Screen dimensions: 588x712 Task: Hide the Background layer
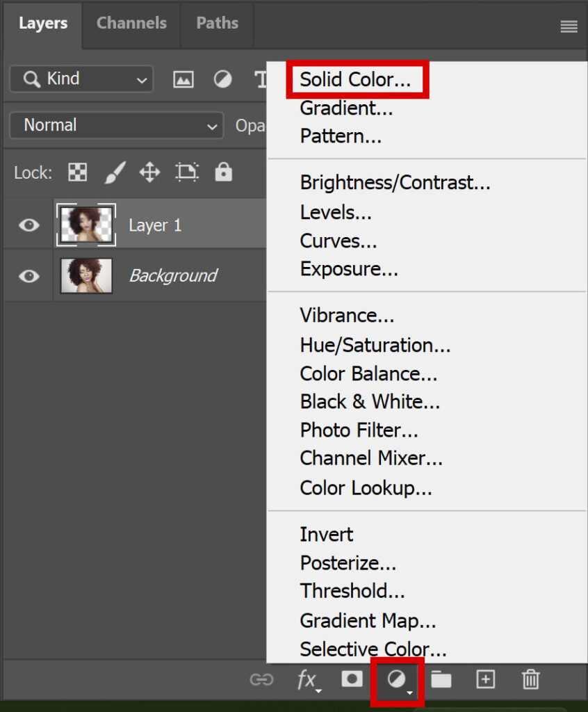28,275
